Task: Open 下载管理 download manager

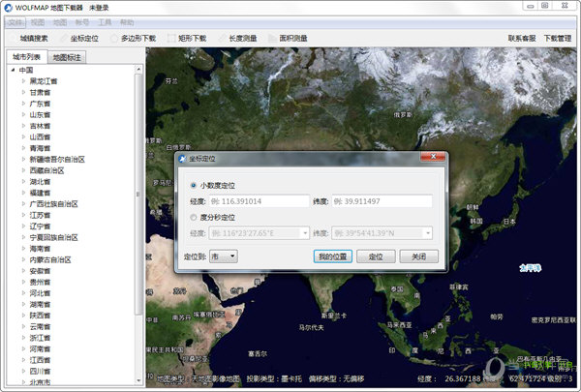Action: (558, 38)
